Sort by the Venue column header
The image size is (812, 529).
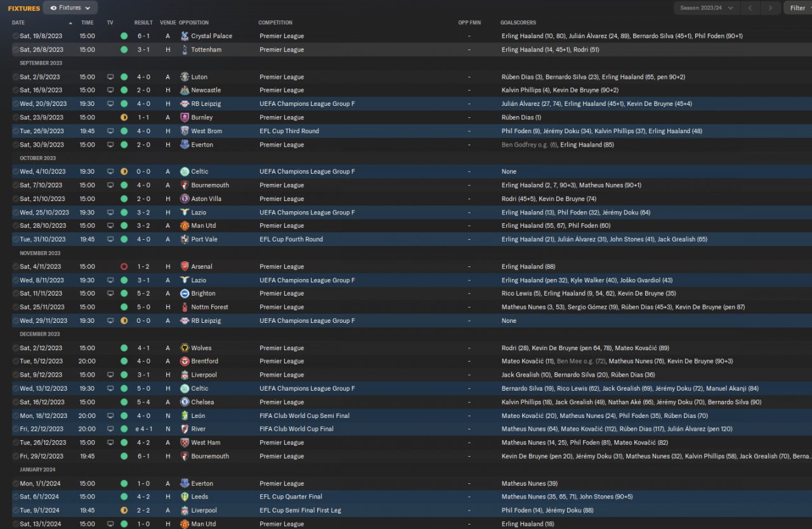click(167, 23)
